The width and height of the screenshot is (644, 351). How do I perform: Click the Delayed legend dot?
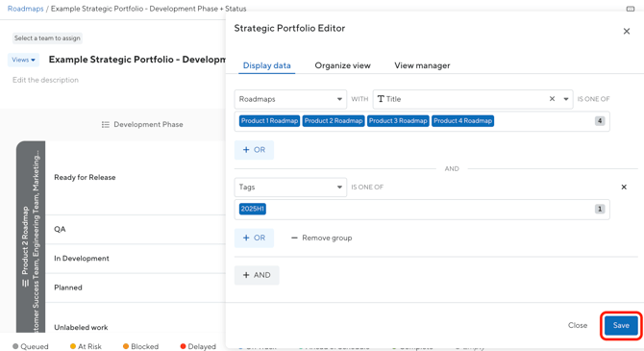[184, 346]
